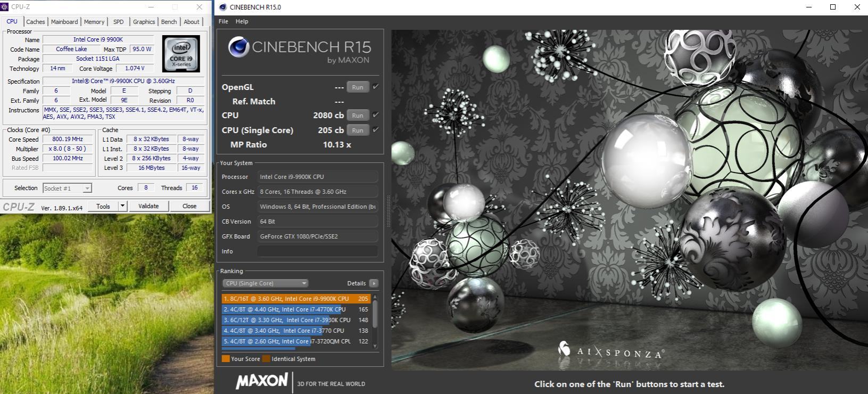The height and width of the screenshot is (394, 868).
Task: Click the Intel Core i9 logo in CPU-Z
Action: (x=181, y=54)
